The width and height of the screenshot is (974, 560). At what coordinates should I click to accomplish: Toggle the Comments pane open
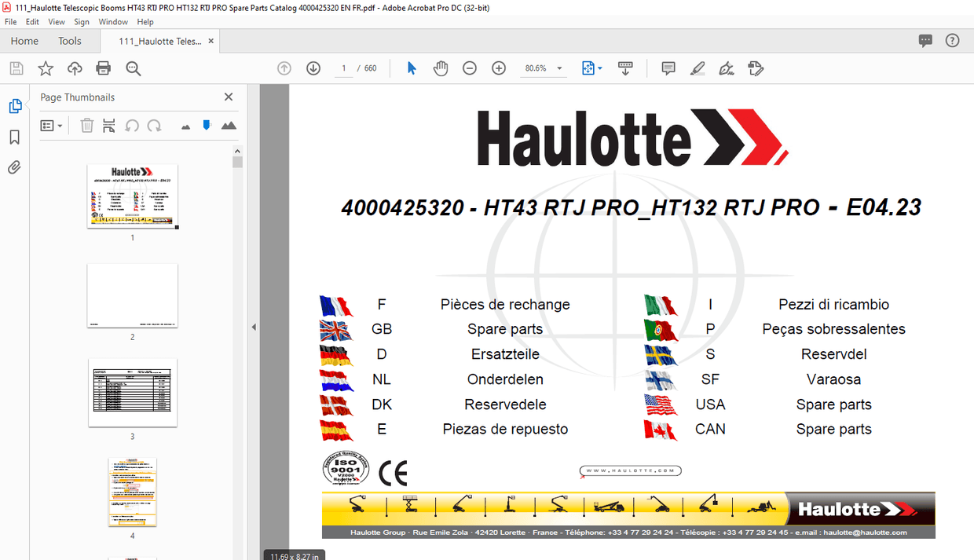pos(925,40)
